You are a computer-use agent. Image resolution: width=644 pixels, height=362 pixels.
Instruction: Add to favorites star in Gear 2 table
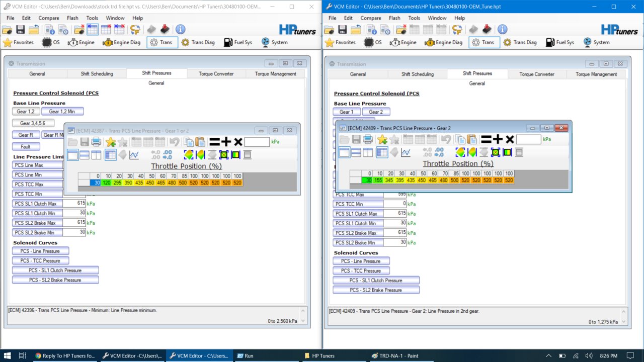(382, 139)
